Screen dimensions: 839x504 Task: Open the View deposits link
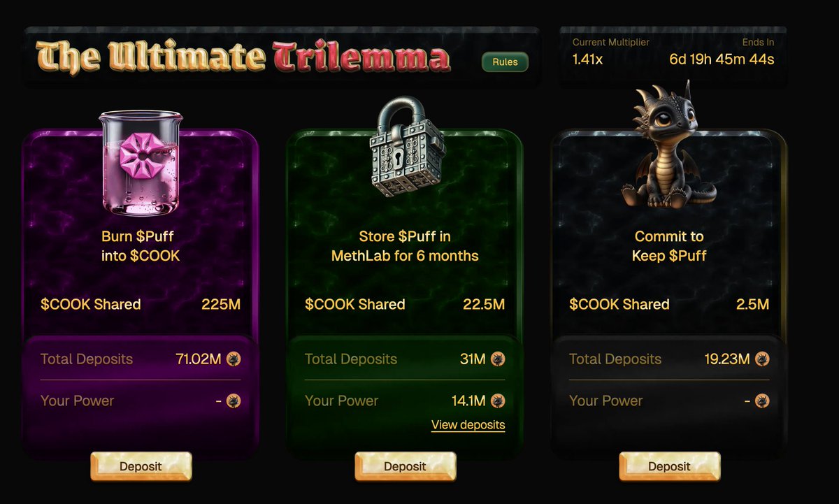click(x=468, y=425)
